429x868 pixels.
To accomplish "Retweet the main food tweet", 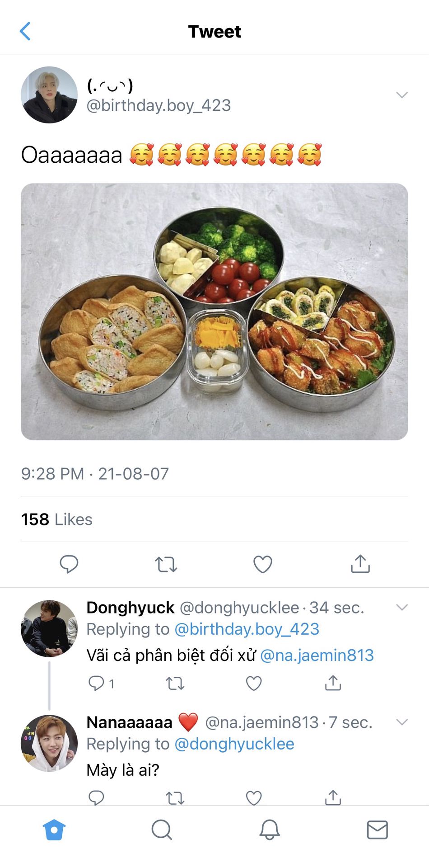I will [166, 564].
